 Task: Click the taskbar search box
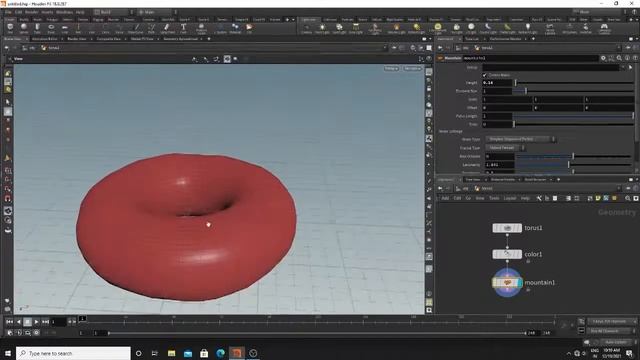coord(73,353)
